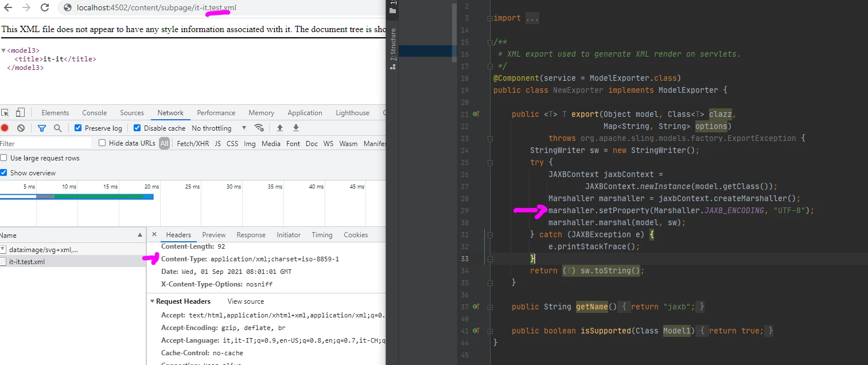
Task: Switch to the Response tab of the request
Action: pos(251,235)
